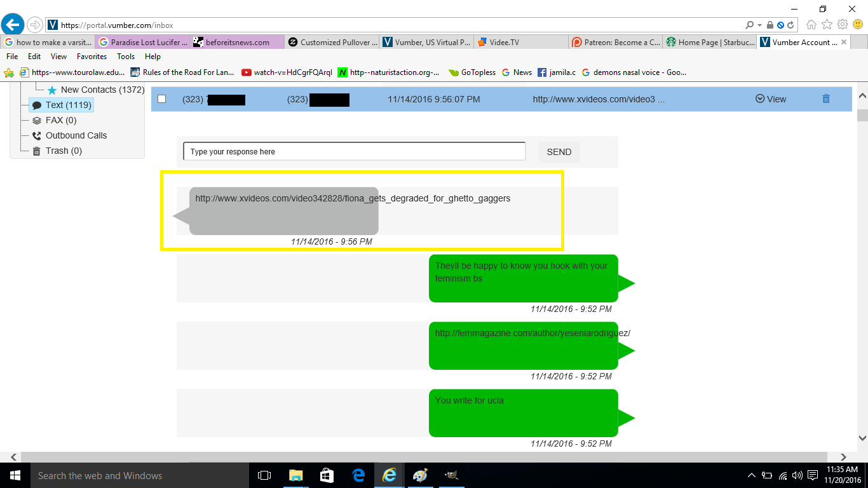Click the add-to-favorites-bar star icon
Viewport: 868px width, 488px height.
9,72
